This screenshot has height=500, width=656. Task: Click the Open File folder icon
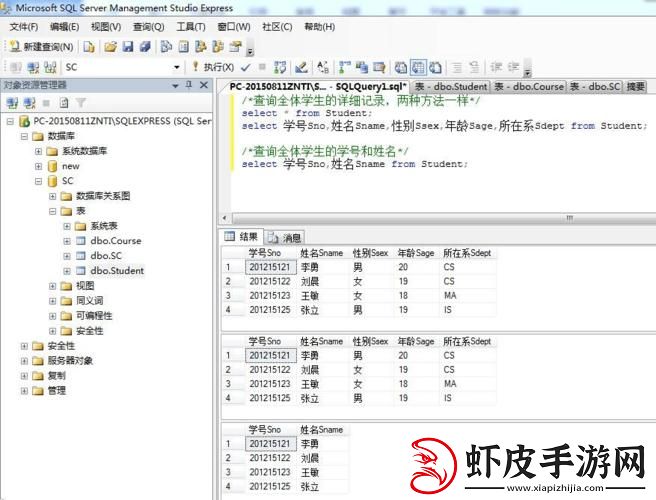(x=110, y=46)
